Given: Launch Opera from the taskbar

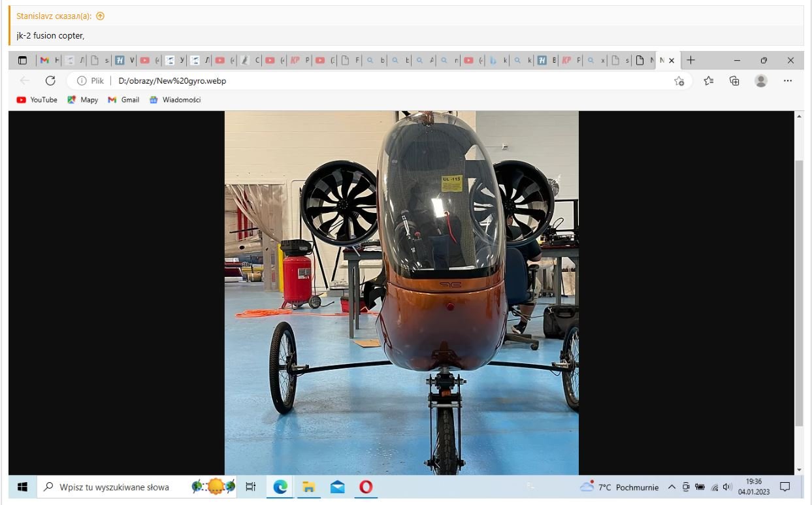Looking at the screenshot, I should click(366, 487).
